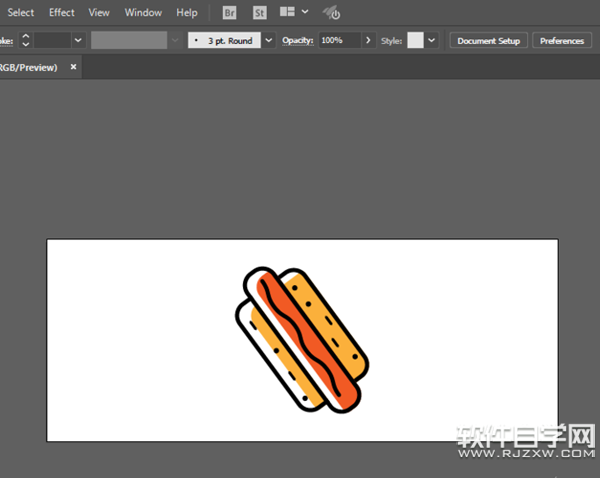Viewport: 600px width, 478px height.
Task: Open the graphic Style dropdown arrow
Action: tap(432, 41)
